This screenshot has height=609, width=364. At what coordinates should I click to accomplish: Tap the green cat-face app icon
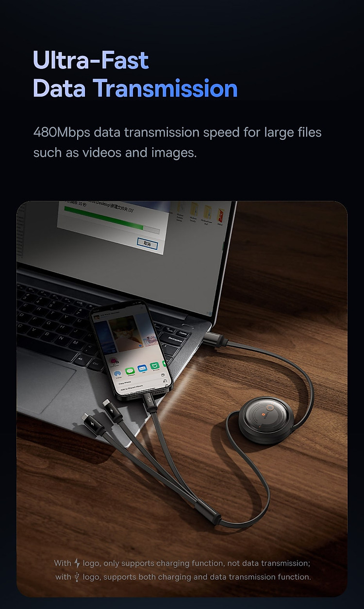pos(155,366)
